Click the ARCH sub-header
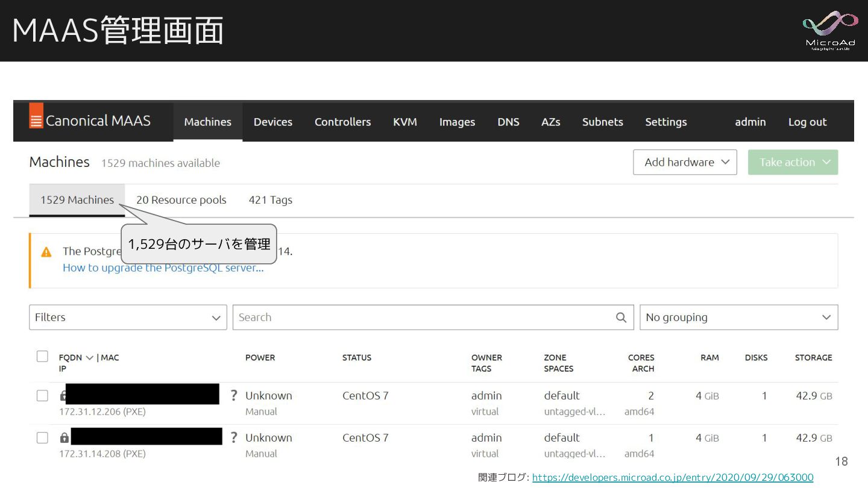This screenshot has width=868, height=488. pyautogui.click(x=643, y=369)
